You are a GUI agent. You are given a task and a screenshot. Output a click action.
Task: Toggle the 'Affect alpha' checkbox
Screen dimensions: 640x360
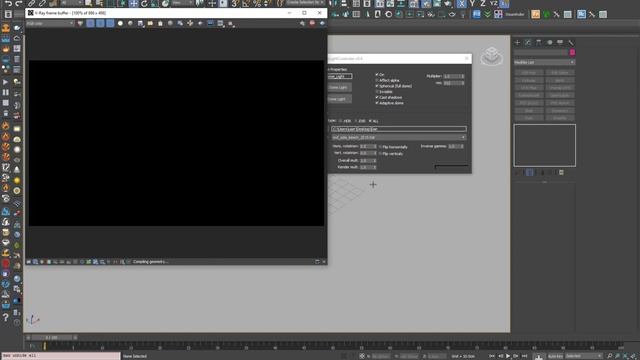pos(377,80)
